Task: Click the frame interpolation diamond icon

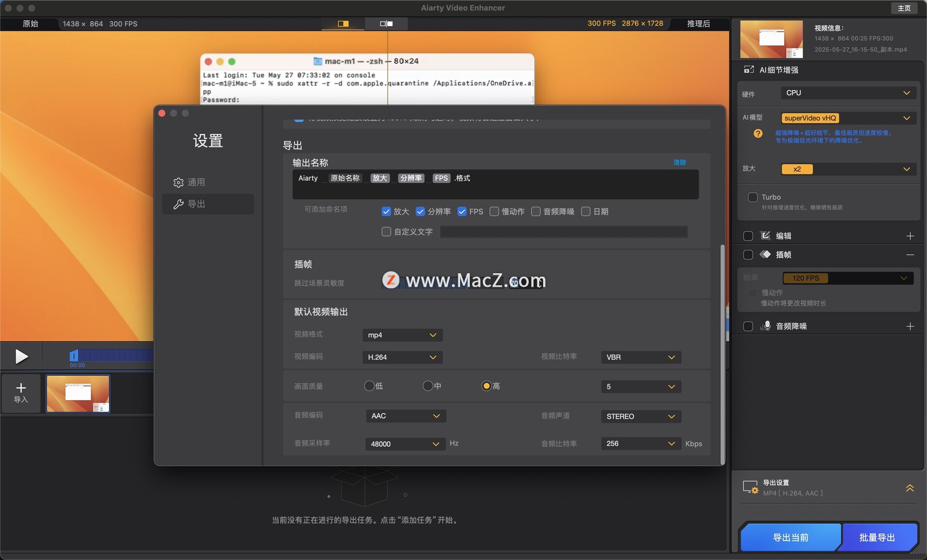Action: tap(765, 254)
